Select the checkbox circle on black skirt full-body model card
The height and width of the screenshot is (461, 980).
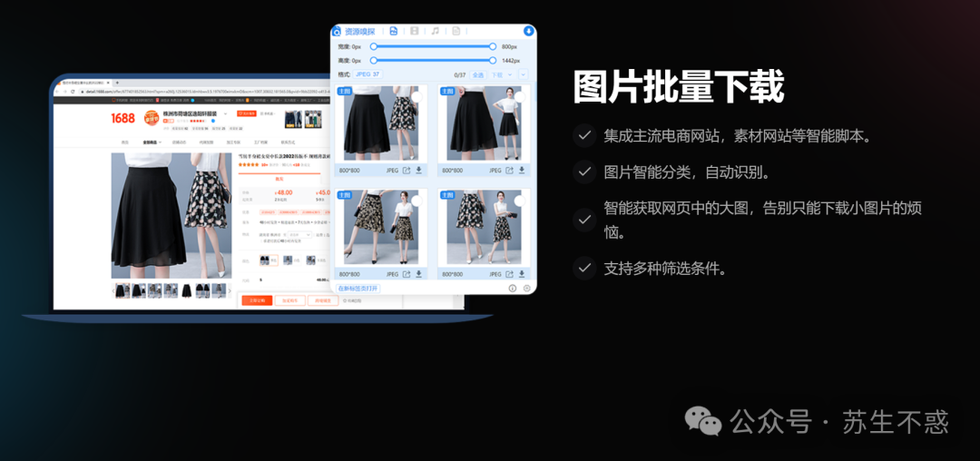pyautogui.click(x=519, y=97)
